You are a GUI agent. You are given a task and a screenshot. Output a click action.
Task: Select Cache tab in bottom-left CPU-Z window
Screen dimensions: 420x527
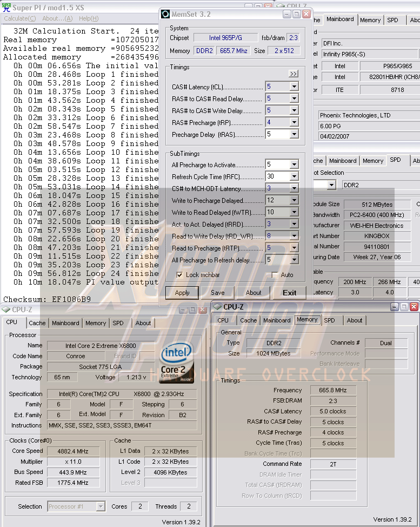37,323
